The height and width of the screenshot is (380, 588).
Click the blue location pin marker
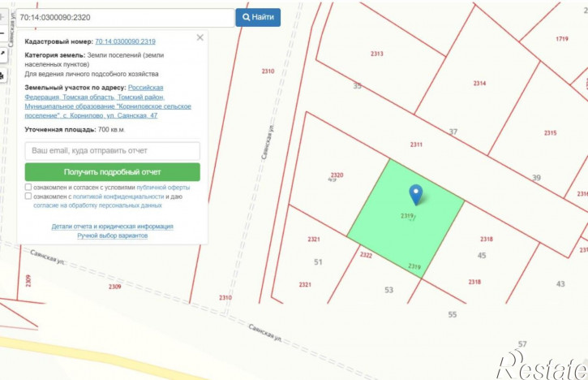pos(416,194)
